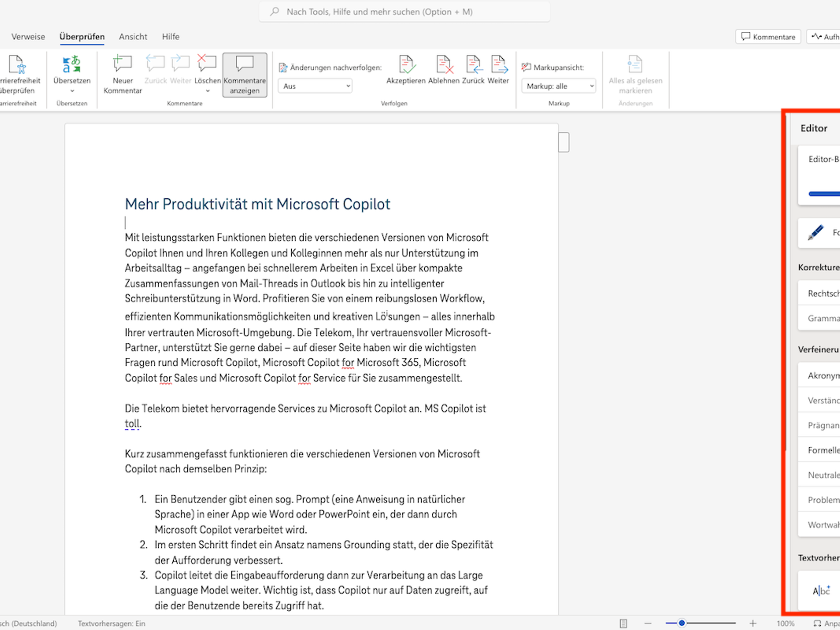Click the Markupansicht pen icon
This screenshot has height=630, width=840.
[526, 67]
